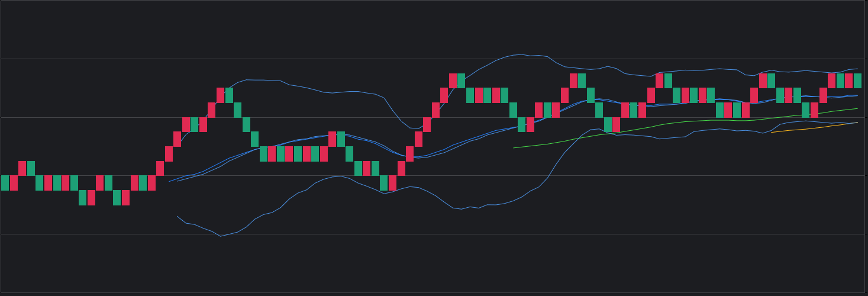Select the green brick topping the second peak
The height and width of the screenshot is (296, 868).
click(461, 81)
